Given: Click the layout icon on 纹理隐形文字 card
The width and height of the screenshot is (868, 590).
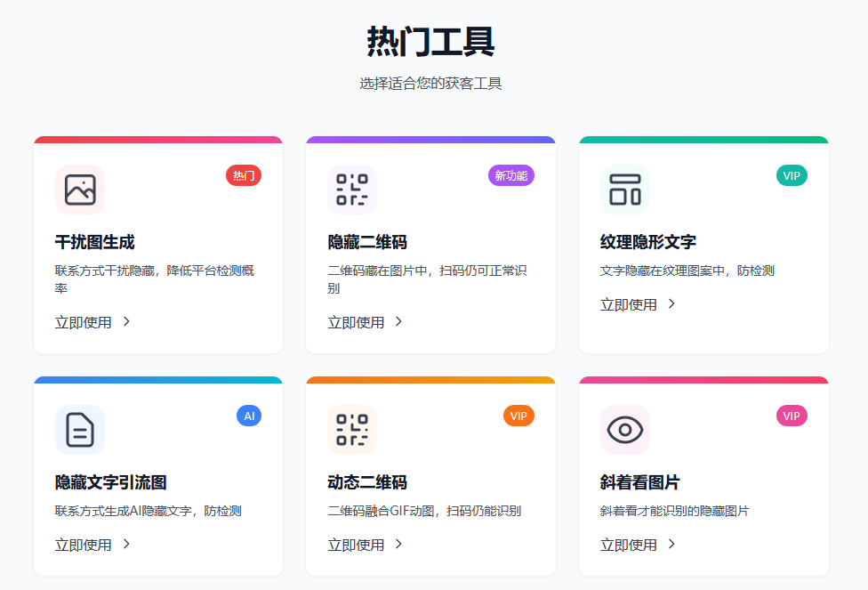Looking at the screenshot, I should [x=625, y=190].
